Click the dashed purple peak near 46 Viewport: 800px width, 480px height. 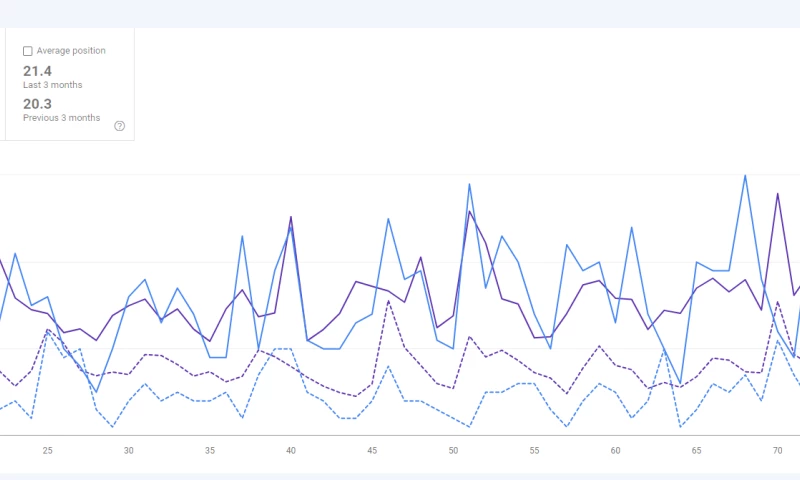[388, 301]
